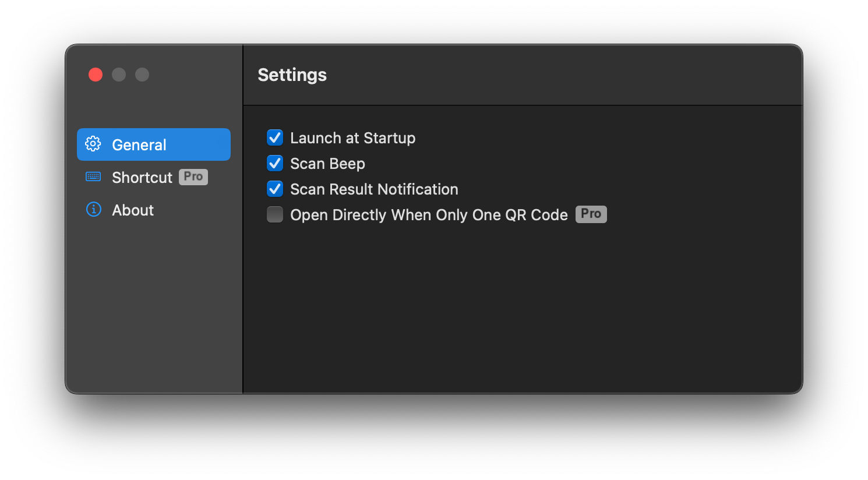Click the gear icon beside General
The width and height of the screenshot is (868, 480).
click(93, 144)
